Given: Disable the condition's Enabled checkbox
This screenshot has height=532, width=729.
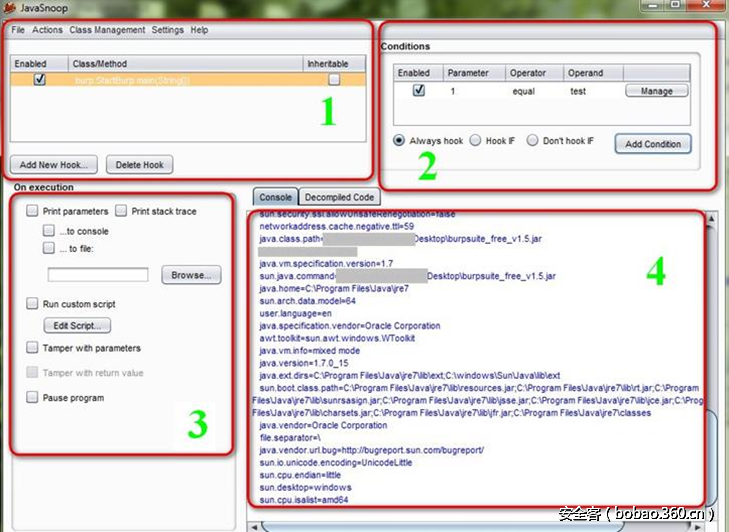Looking at the screenshot, I should tap(418, 90).
